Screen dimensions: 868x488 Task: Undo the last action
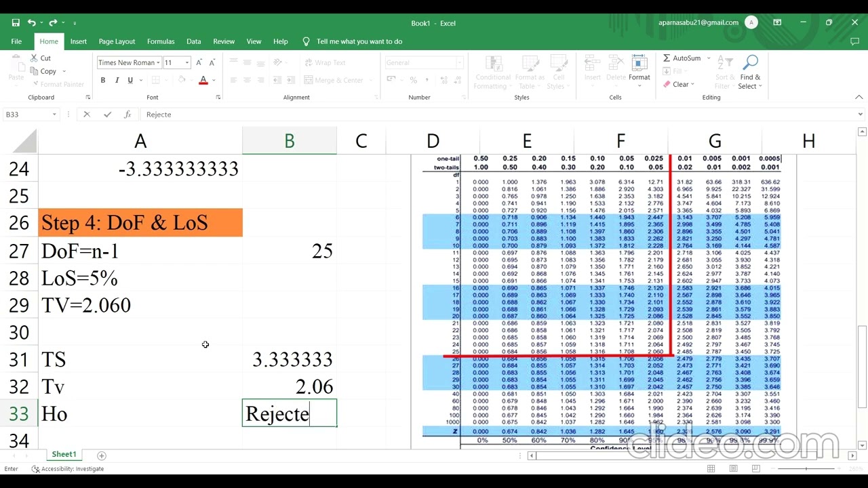tap(31, 22)
